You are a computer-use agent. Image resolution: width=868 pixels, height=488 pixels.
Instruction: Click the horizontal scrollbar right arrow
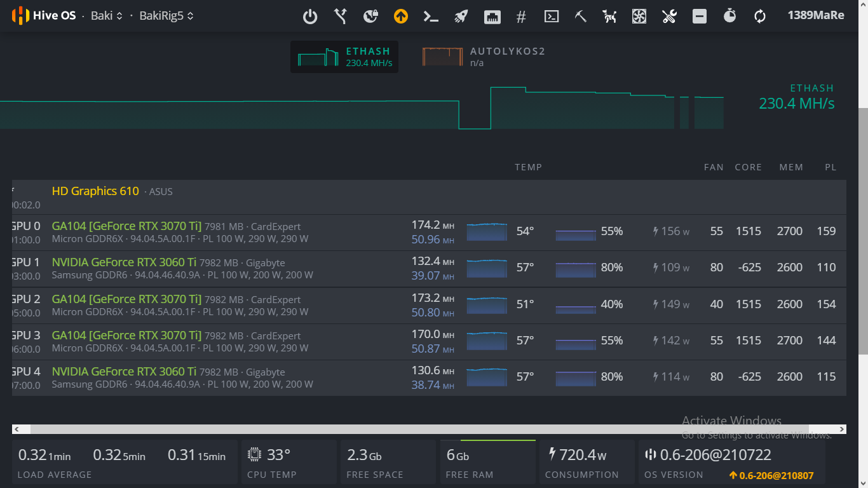click(841, 430)
